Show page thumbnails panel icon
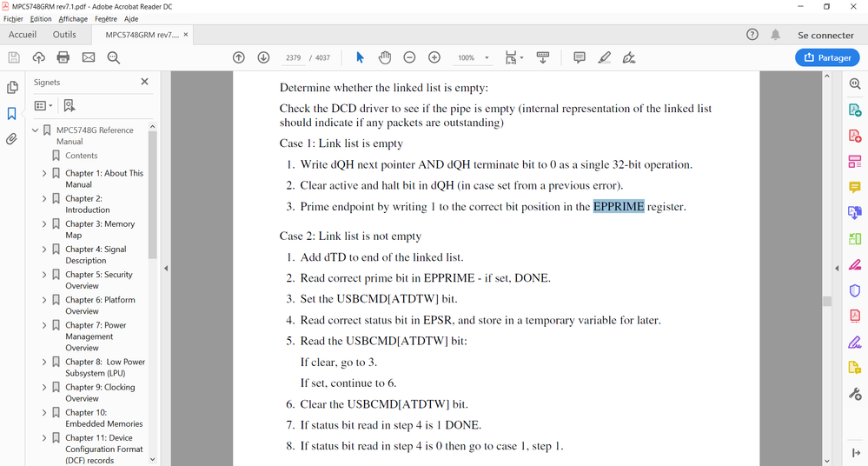Image resolution: width=868 pixels, height=466 pixels. coord(11,88)
